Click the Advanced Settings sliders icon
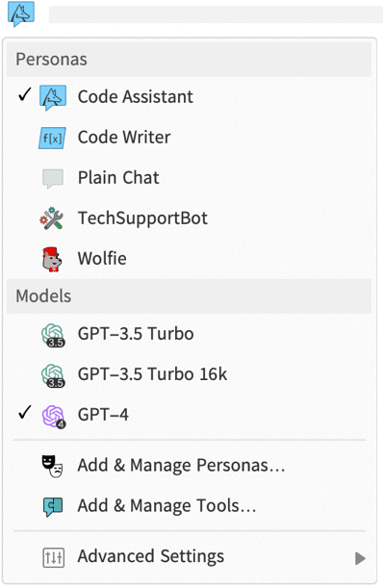384x588 pixels. pos(53,557)
